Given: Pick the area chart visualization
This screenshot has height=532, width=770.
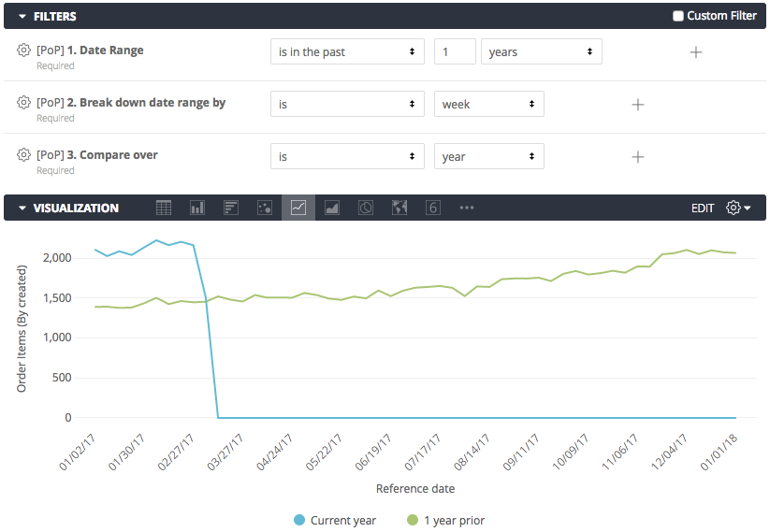Looking at the screenshot, I should pos(332,208).
